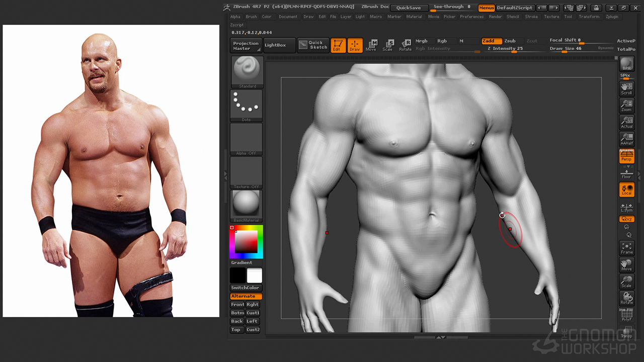The width and height of the screenshot is (644, 362).
Task: Click the Zoom navigation icon
Action: (626, 106)
